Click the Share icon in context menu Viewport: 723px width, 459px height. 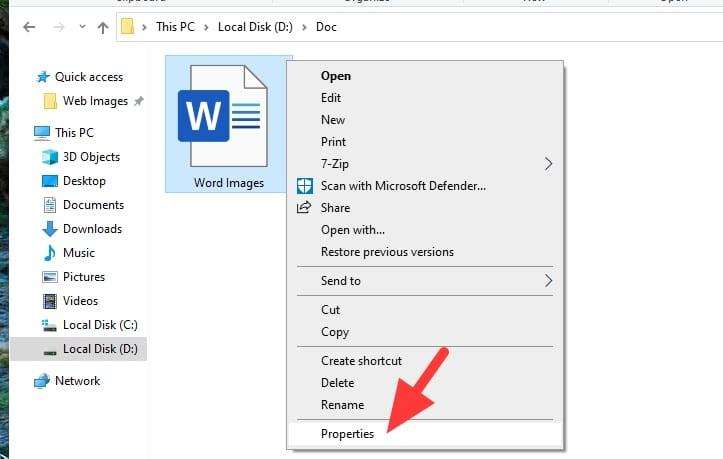click(x=304, y=208)
